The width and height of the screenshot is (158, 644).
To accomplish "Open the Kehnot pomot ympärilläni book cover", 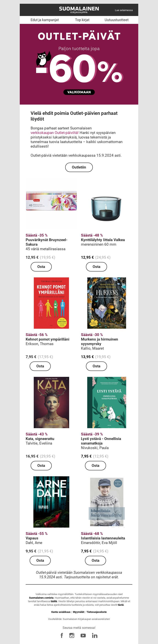I will [51, 303].
